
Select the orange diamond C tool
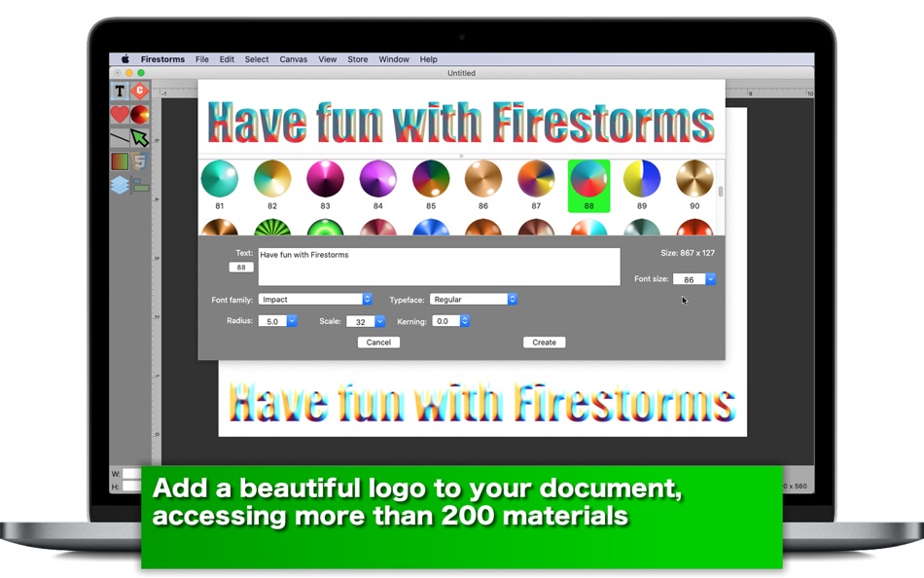coord(140,90)
